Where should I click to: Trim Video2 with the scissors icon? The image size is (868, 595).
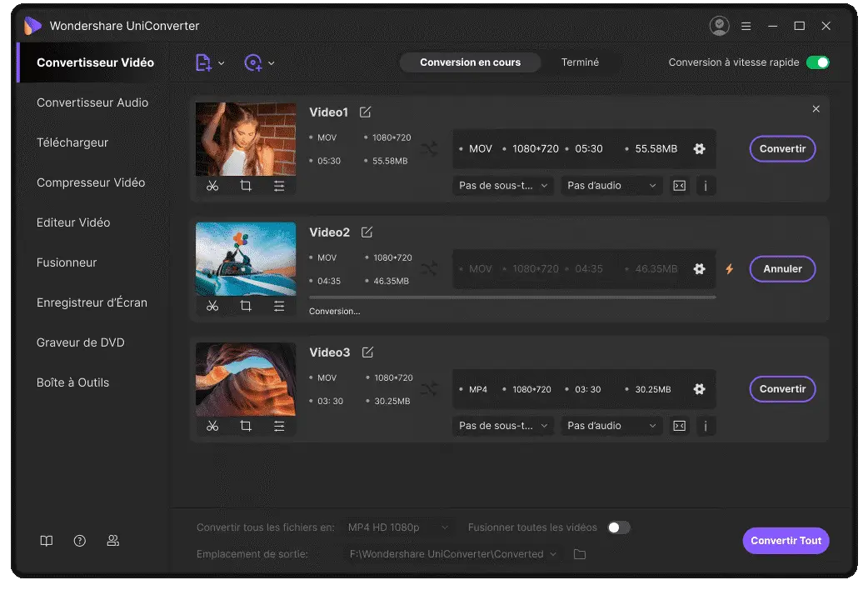point(212,306)
